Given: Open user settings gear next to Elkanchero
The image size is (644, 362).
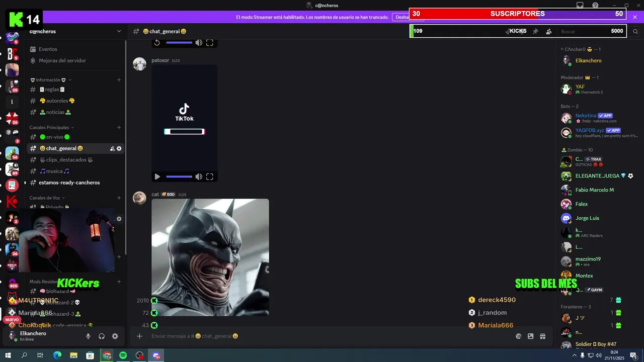Looking at the screenshot, I should [115, 336].
